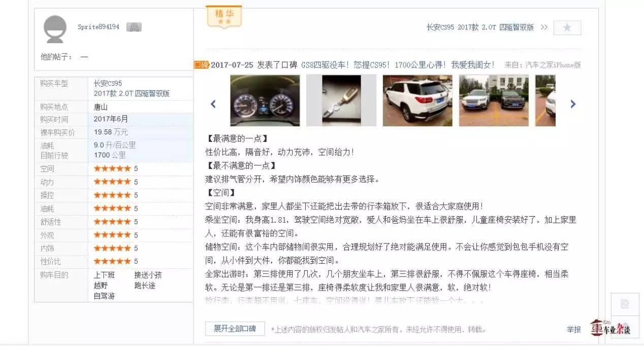Click the 空间 five-star rating
The height and width of the screenshot is (346, 644).
(x=112, y=168)
